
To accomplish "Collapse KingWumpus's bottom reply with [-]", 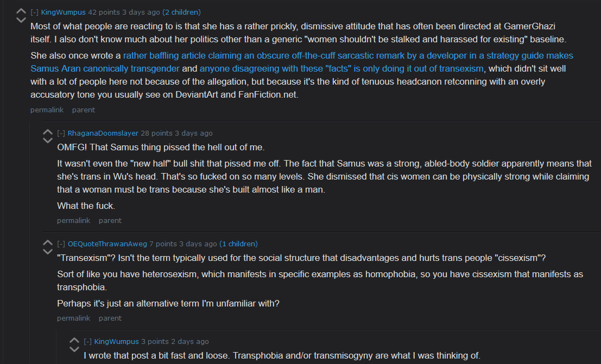I will point(88,342).
